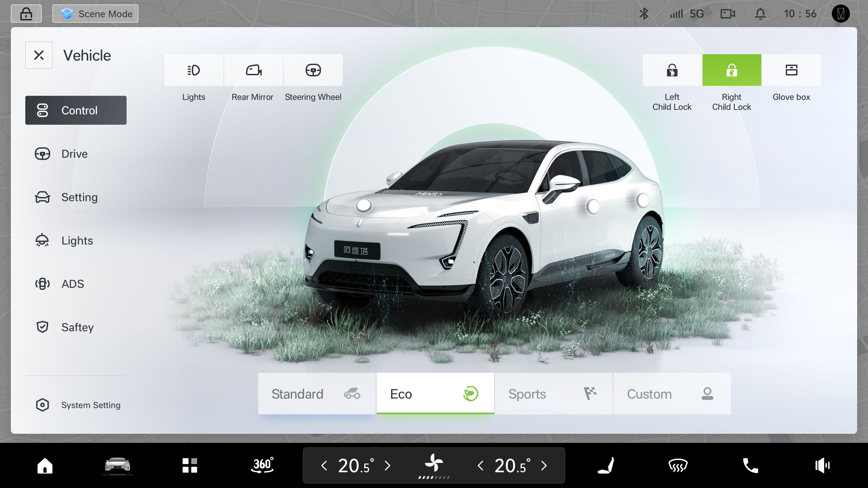Go to the home screen

coord(45,465)
